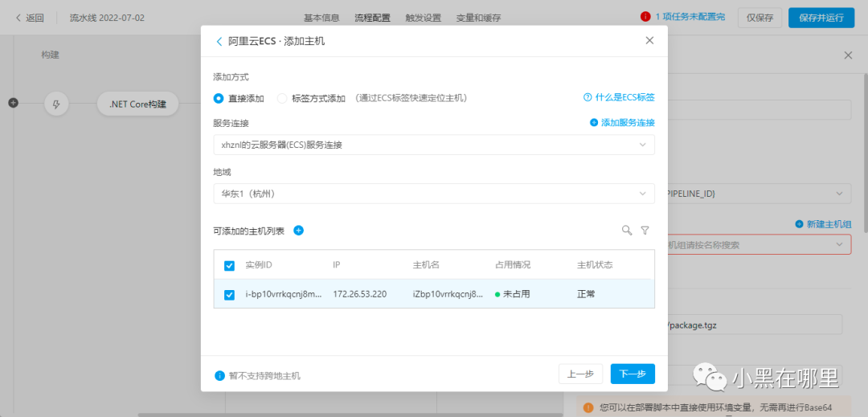Click 下一步 button
Viewport: 868px width, 417px height.
click(633, 374)
